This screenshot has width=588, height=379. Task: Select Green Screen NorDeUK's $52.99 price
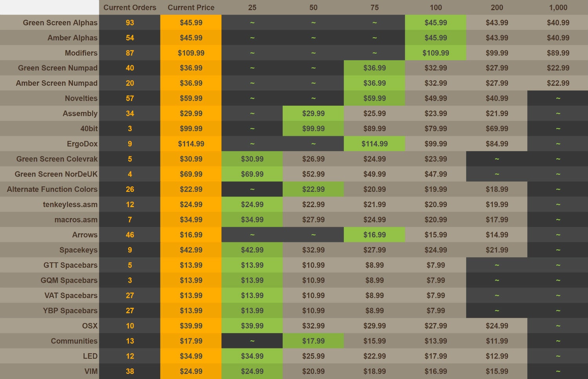click(x=313, y=174)
